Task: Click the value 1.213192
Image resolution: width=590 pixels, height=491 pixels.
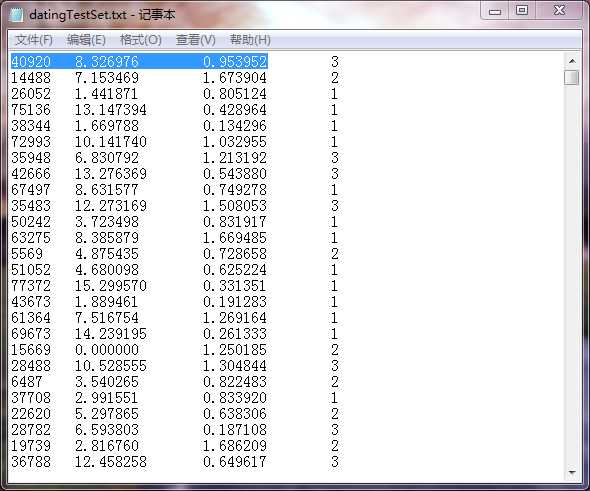Action: pyautogui.click(x=235, y=158)
